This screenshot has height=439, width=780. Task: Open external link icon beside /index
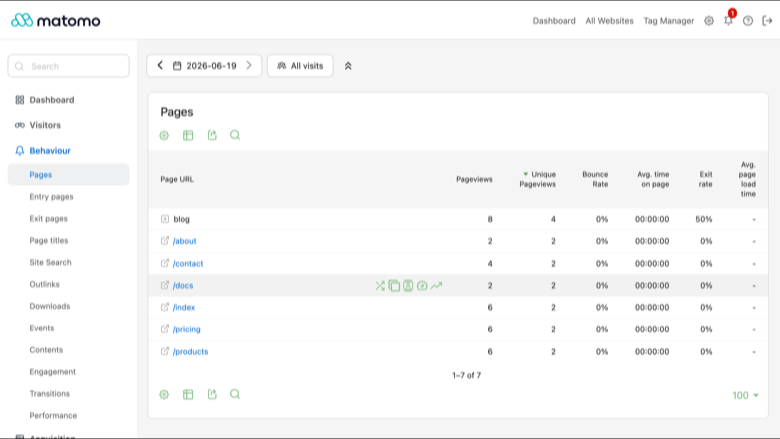pyautogui.click(x=165, y=307)
